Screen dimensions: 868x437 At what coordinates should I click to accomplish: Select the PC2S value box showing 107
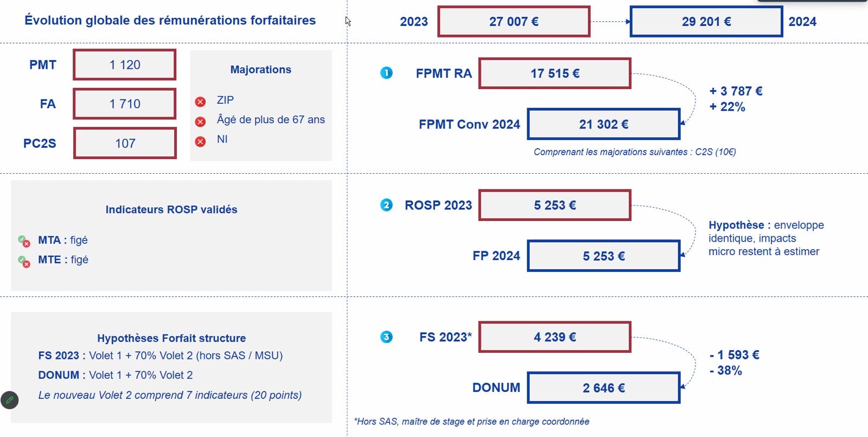point(125,143)
